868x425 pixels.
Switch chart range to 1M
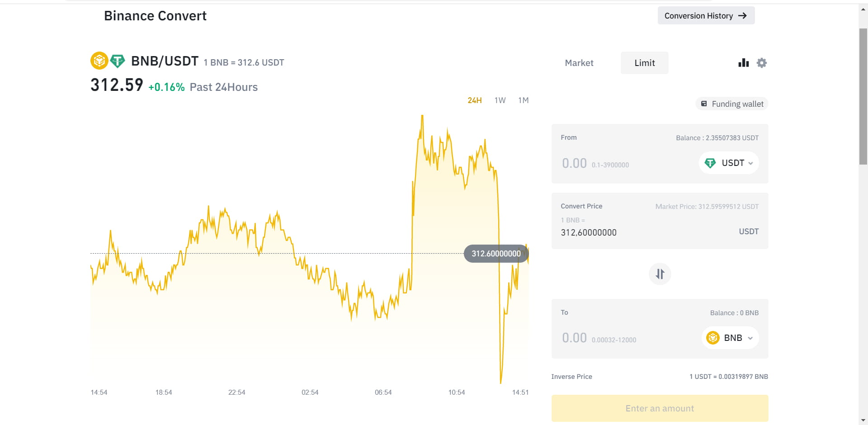point(524,100)
